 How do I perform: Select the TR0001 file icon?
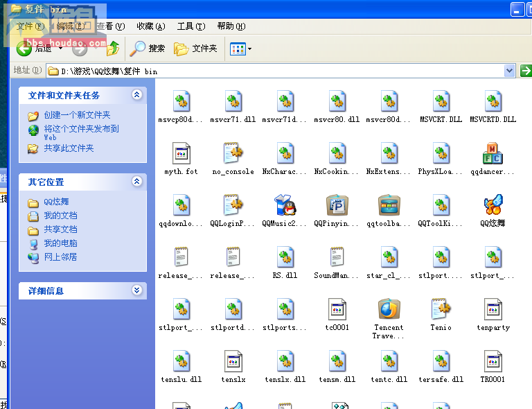(493, 360)
